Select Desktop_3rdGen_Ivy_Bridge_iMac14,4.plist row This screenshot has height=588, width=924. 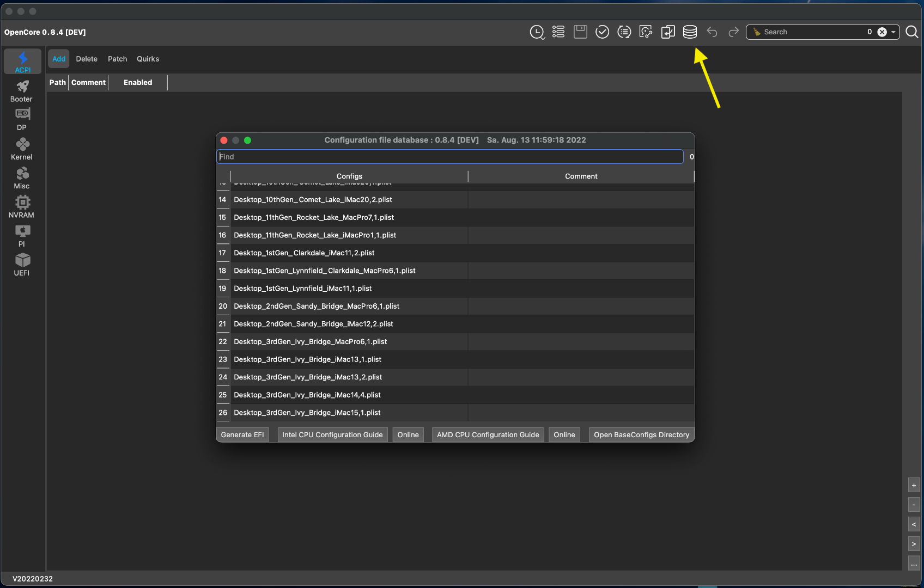[x=307, y=395]
